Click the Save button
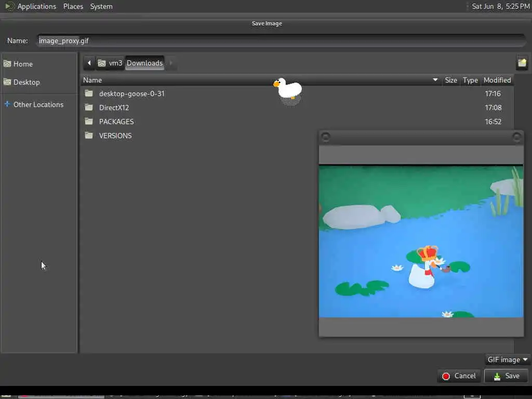This screenshot has height=399, width=532. 506,376
